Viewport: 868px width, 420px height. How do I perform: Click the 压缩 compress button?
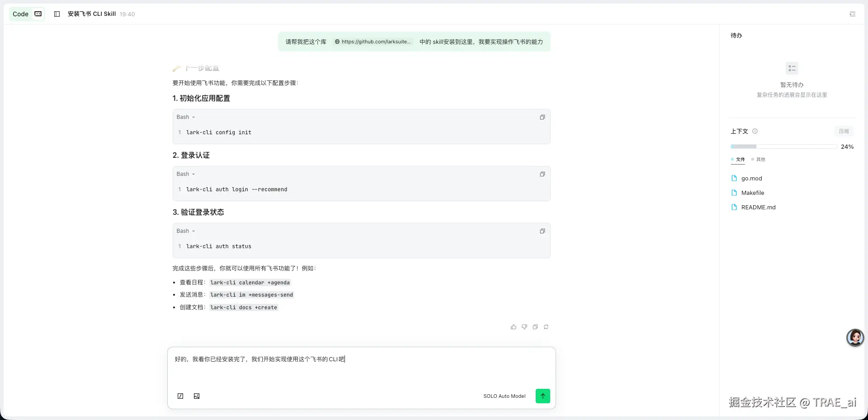844,131
